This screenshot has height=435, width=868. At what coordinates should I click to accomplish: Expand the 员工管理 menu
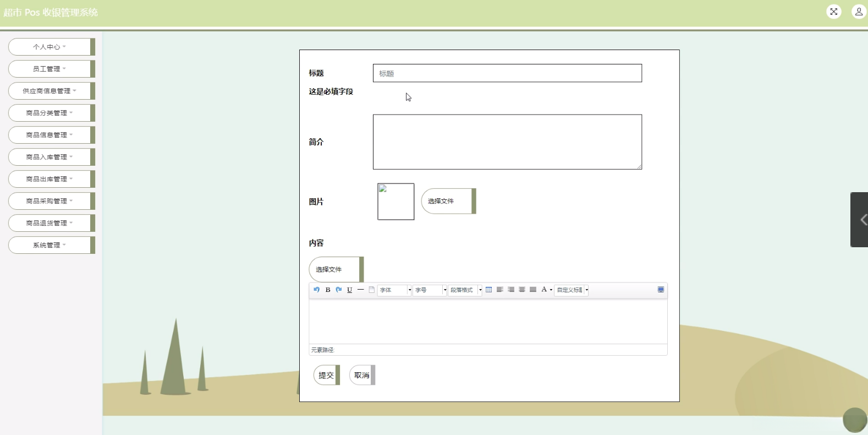coord(52,69)
